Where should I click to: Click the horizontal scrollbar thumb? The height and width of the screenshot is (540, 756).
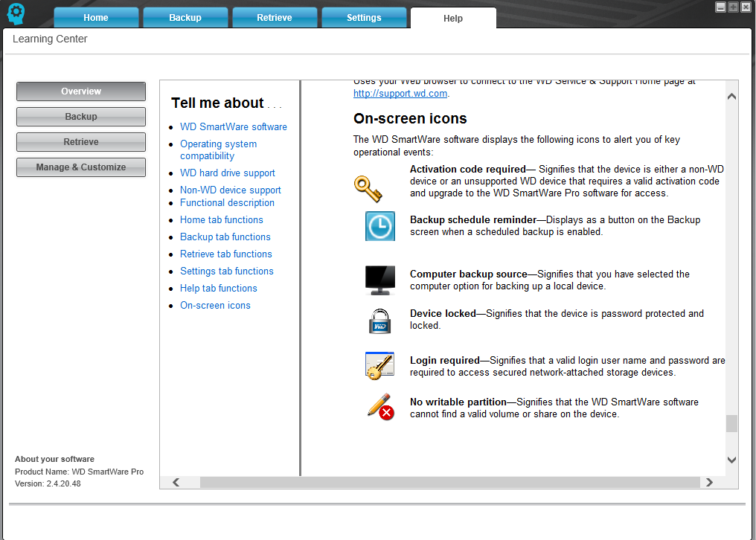coord(450,482)
